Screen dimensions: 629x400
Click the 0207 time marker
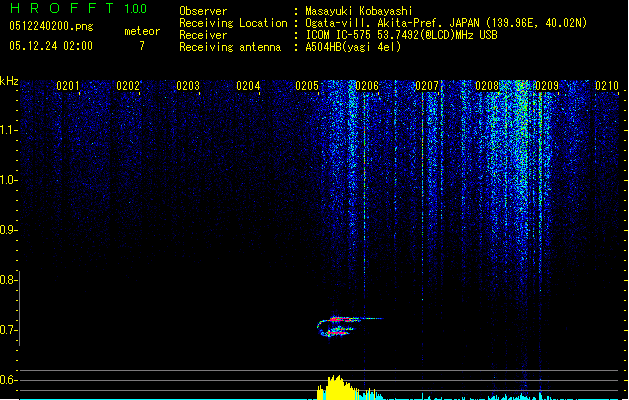click(x=427, y=85)
